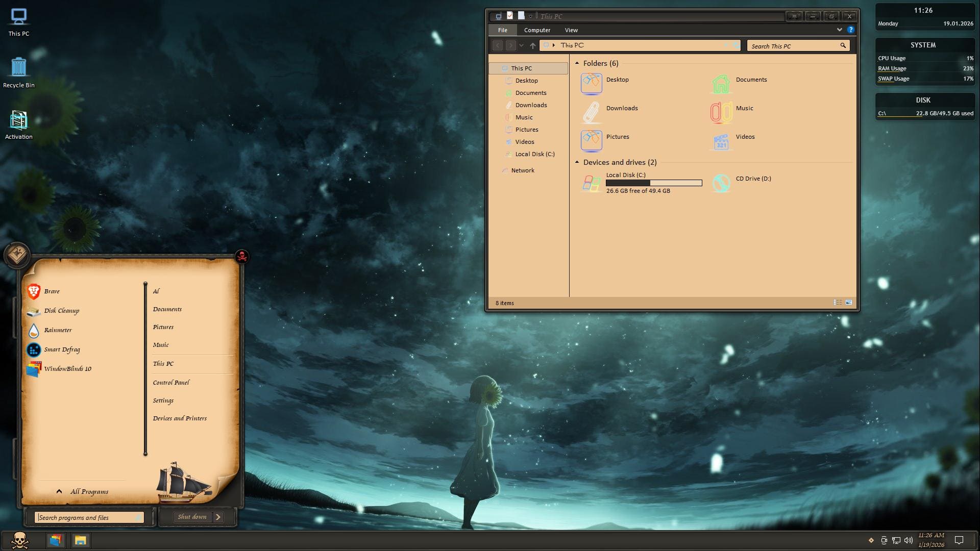Image resolution: width=980 pixels, height=551 pixels.
Task: Select the CD Drive (D:) icon
Action: (x=721, y=183)
